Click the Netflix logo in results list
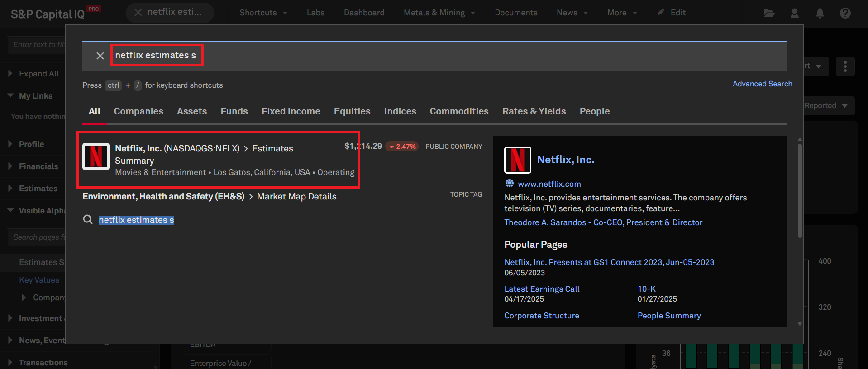The height and width of the screenshot is (369, 868). 96,156
